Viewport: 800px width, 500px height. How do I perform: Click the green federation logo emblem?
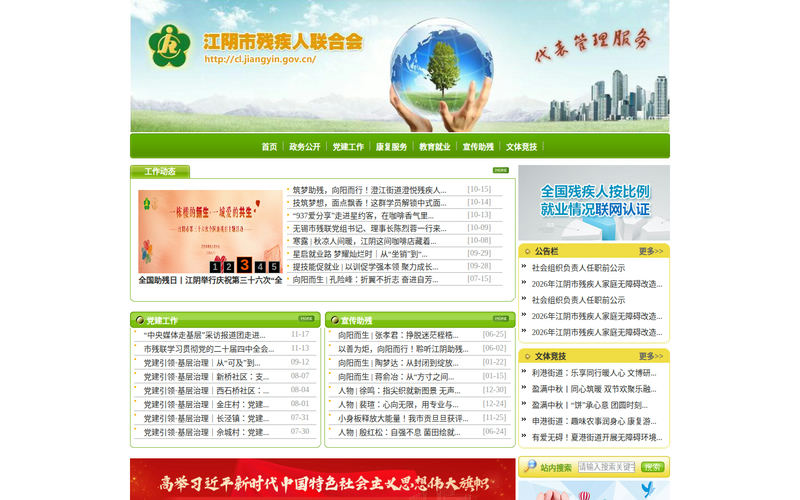coord(169,46)
